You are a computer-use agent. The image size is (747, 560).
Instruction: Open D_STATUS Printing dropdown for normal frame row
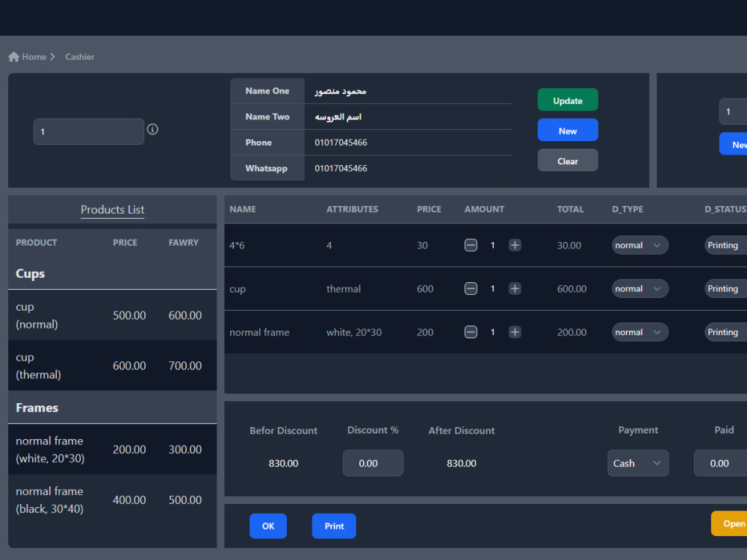click(725, 332)
